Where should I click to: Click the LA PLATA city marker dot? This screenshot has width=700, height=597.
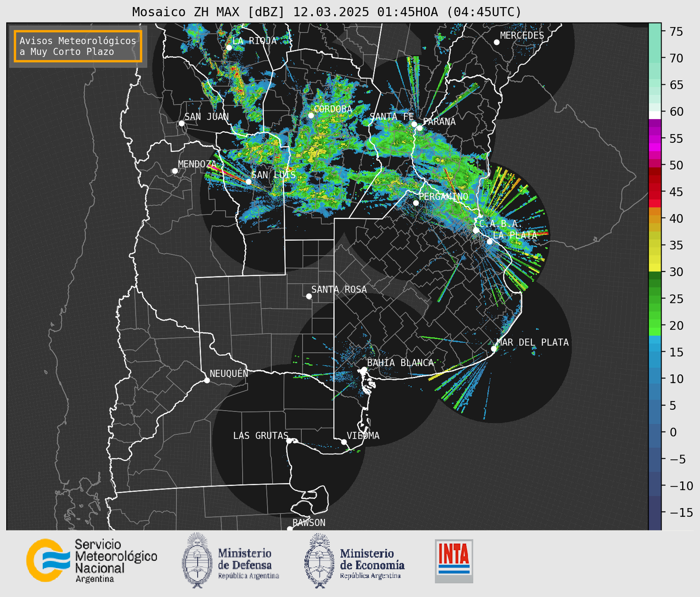pyautogui.click(x=490, y=242)
